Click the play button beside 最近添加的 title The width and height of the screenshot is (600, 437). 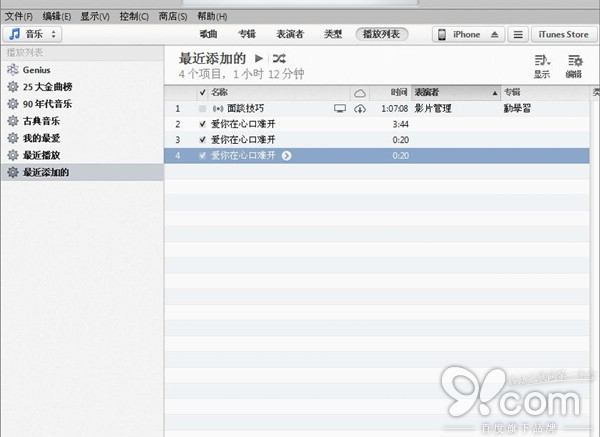click(x=260, y=59)
